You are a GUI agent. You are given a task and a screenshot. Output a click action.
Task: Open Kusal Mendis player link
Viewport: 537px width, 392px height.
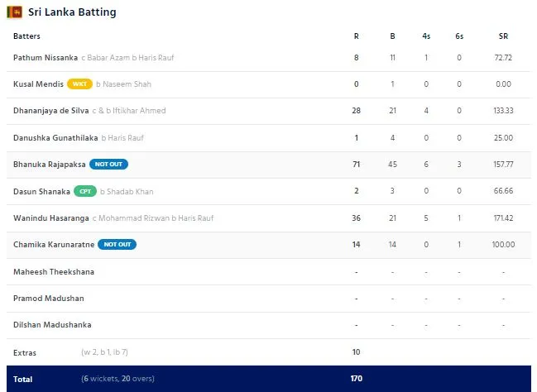click(38, 84)
